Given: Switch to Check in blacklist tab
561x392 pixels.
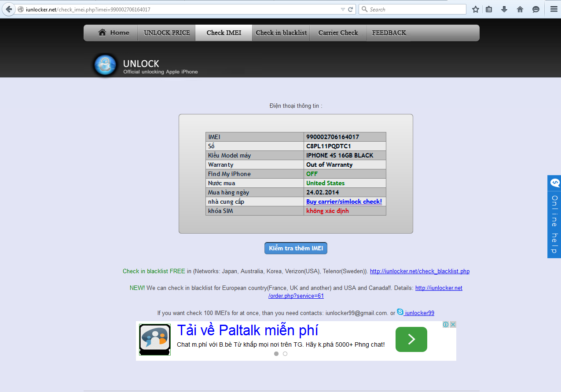Looking at the screenshot, I should (281, 33).
